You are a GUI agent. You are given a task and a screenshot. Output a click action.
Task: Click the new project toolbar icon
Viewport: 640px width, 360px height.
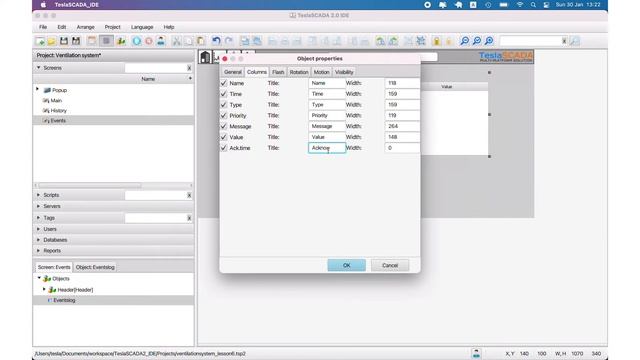pos(40,41)
